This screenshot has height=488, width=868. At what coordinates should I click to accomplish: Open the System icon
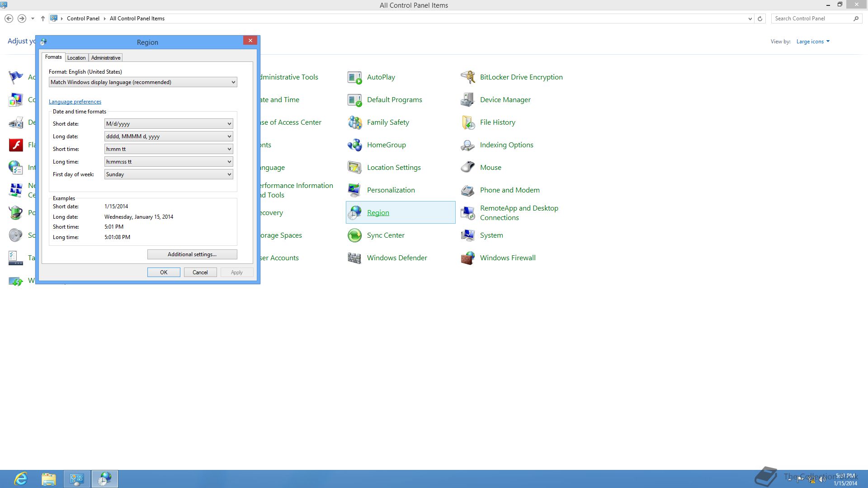(467, 235)
